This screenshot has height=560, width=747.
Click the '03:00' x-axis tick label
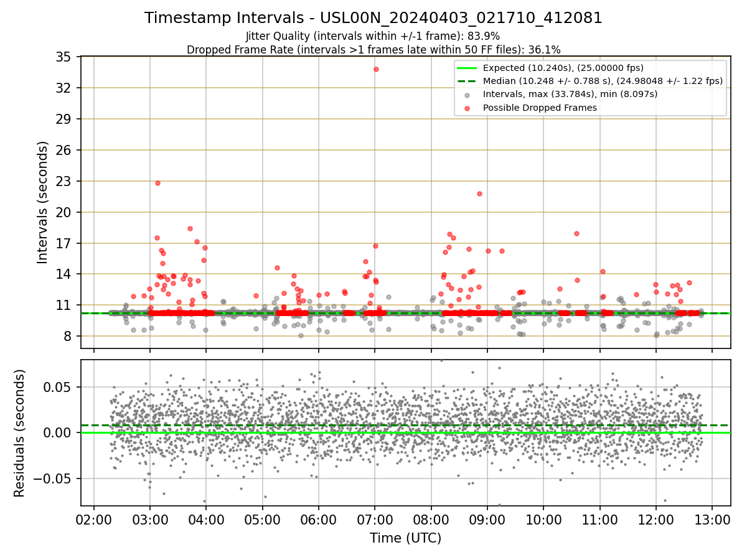(150, 519)
